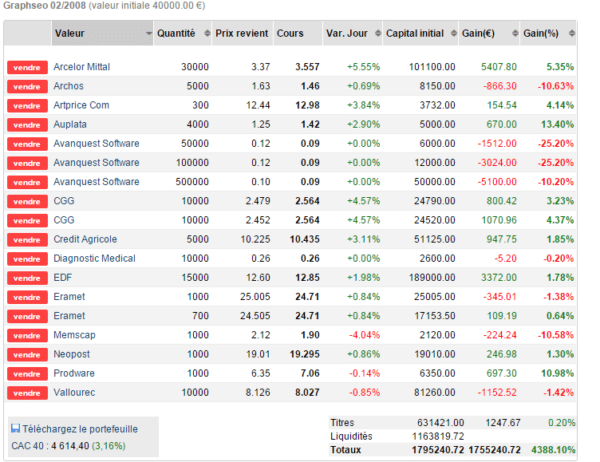The width and height of the screenshot is (600, 462).
Task: Sort by Var. Jour column
Action: coord(352,33)
